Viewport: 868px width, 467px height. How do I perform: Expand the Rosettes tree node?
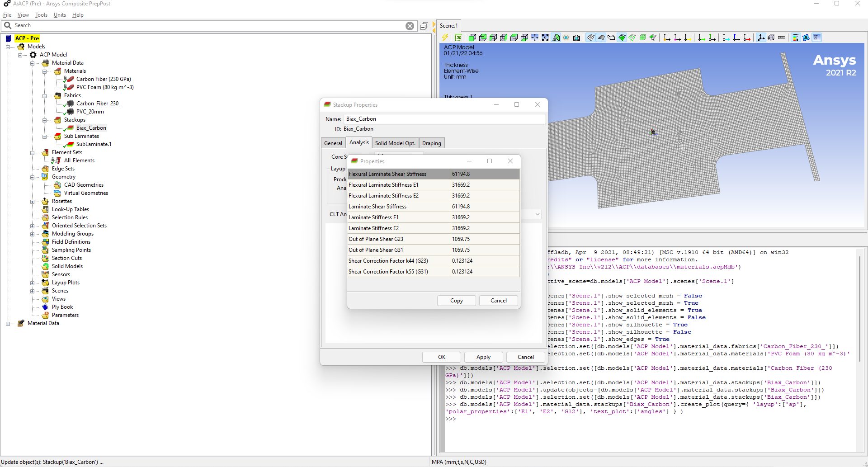(32, 201)
